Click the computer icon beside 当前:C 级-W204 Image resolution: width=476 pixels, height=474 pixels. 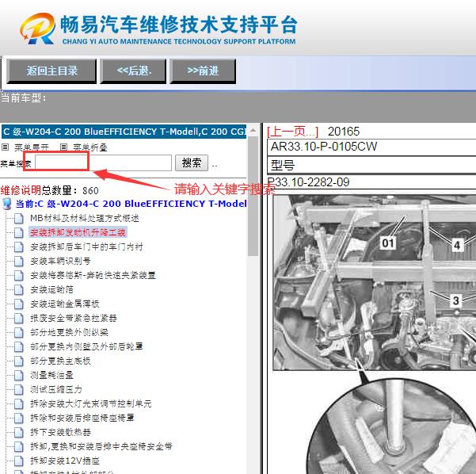click(6, 204)
